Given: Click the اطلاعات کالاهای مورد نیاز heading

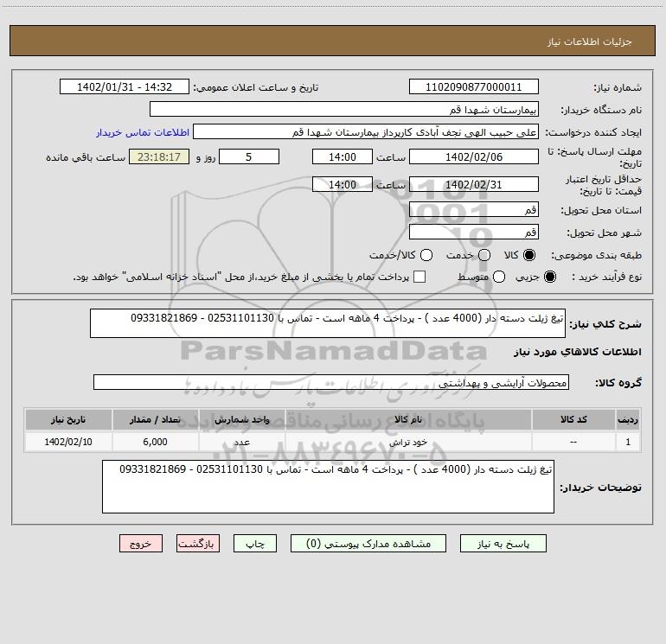Looking at the screenshot, I should point(578,352).
